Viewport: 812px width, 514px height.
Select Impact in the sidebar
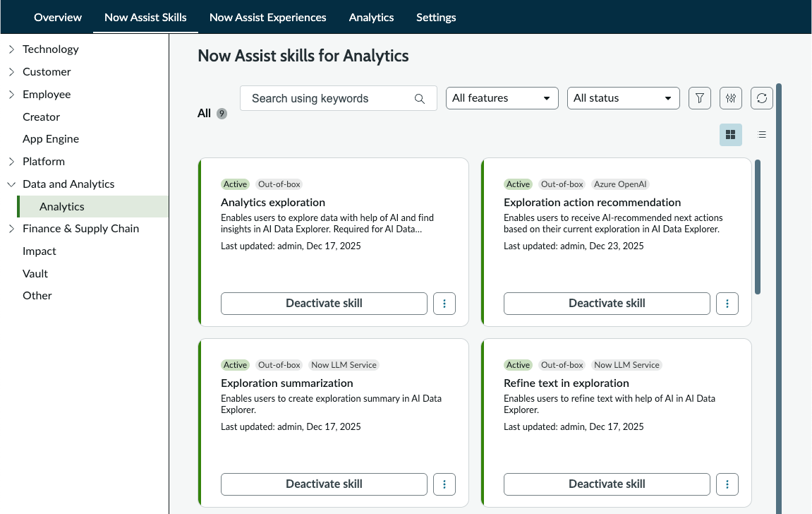click(x=40, y=251)
